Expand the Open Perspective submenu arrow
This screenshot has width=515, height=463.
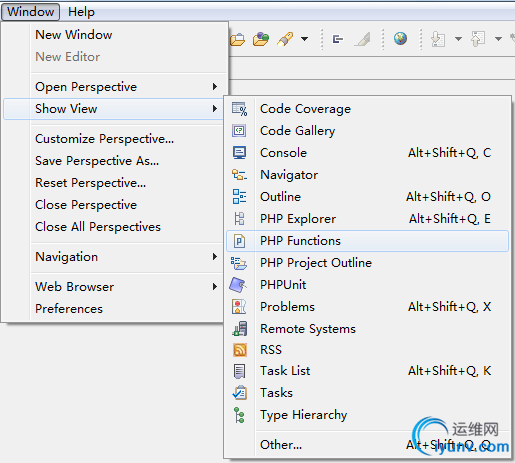(215, 87)
